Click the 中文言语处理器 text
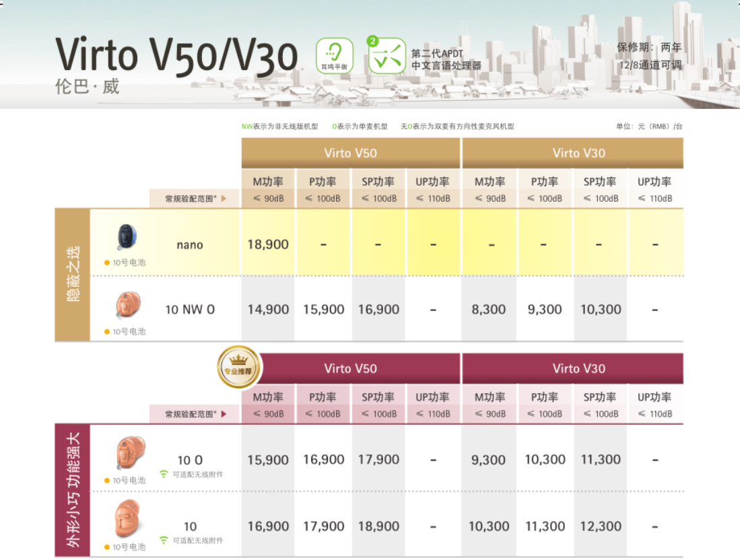 (x=446, y=65)
